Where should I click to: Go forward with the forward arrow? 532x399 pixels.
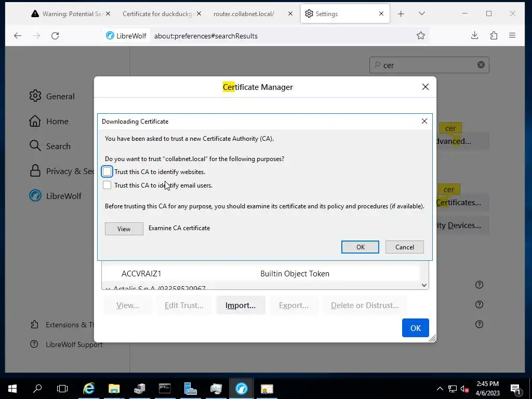36,36
